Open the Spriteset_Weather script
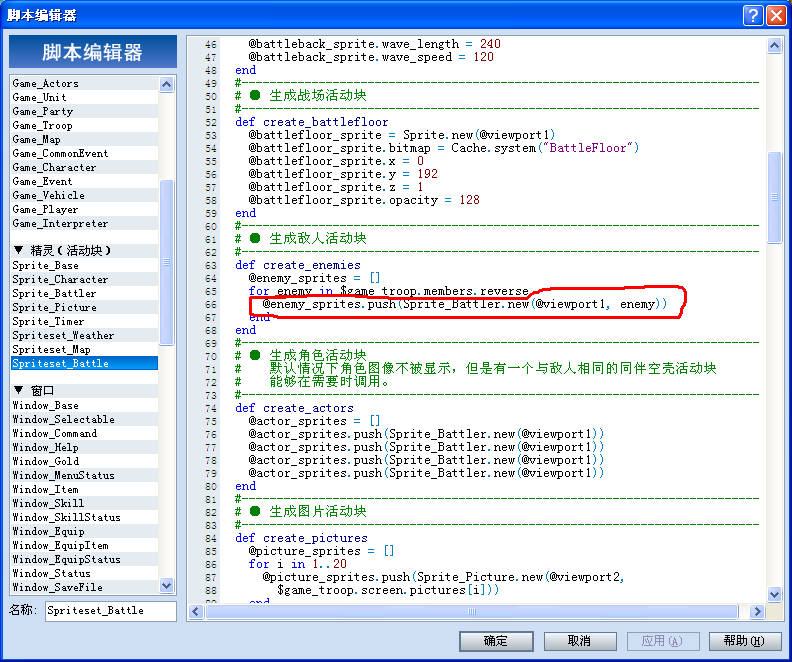This screenshot has width=792, height=662. [x=84, y=335]
